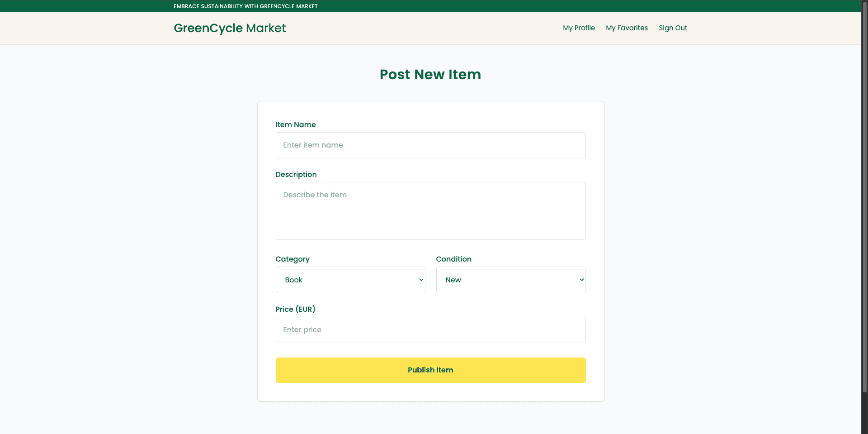This screenshot has height=434, width=868.
Task: Click the "Describe the item" box
Action: click(430, 210)
